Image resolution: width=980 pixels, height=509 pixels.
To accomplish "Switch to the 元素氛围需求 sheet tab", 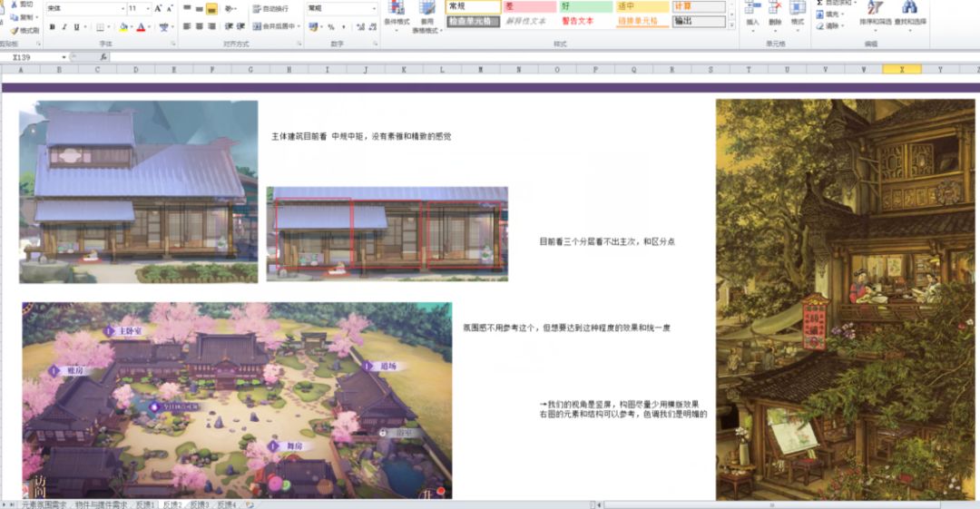I will click(44, 504).
